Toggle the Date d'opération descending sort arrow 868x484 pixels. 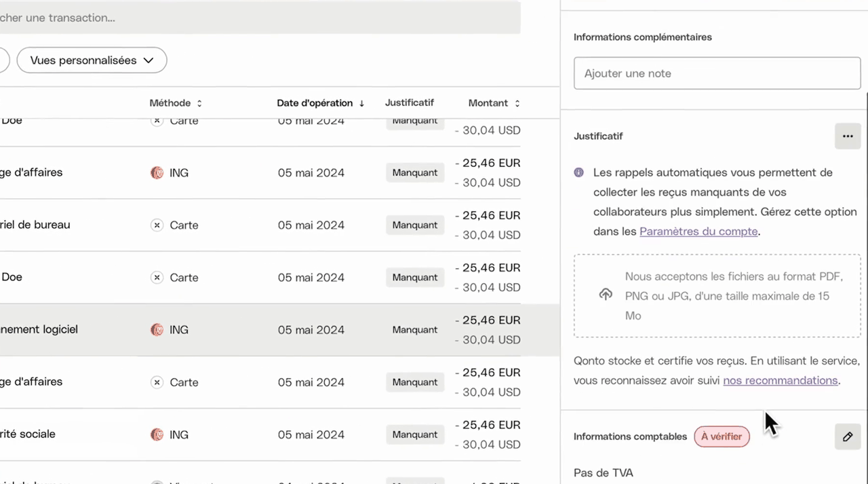[361, 104]
